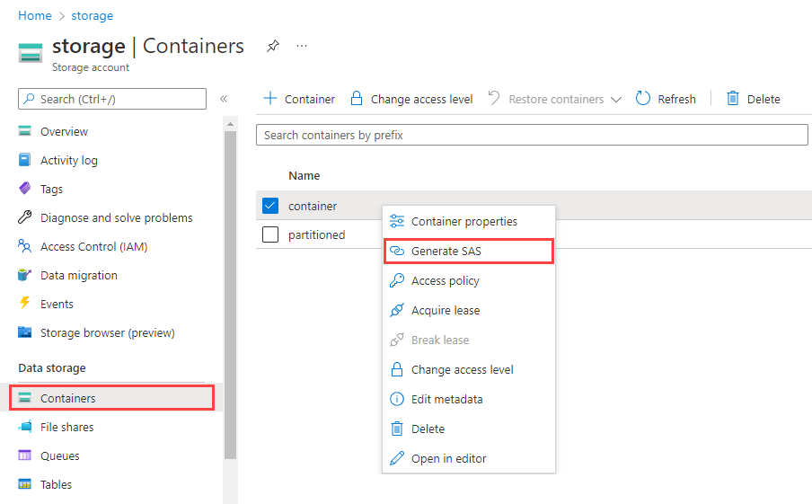812x504 pixels.
Task: Open Tags from the sidebar
Action: point(51,189)
